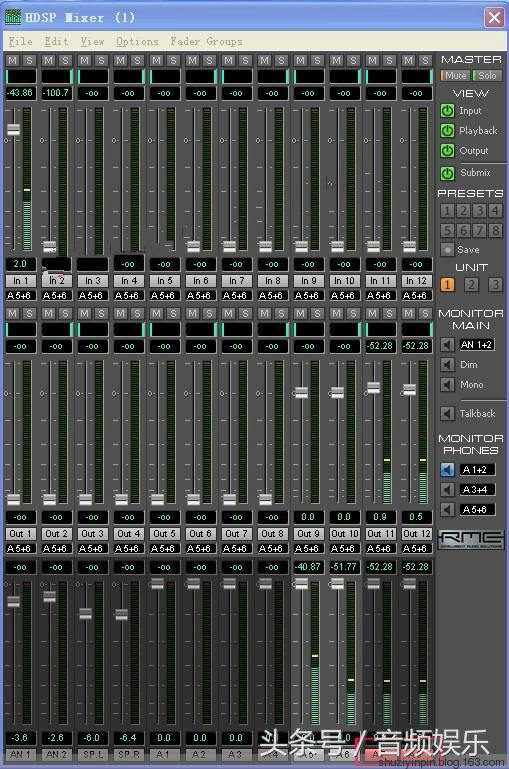The width and height of the screenshot is (509, 769).
Task: Select Unit 3
Action: click(x=495, y=285)
